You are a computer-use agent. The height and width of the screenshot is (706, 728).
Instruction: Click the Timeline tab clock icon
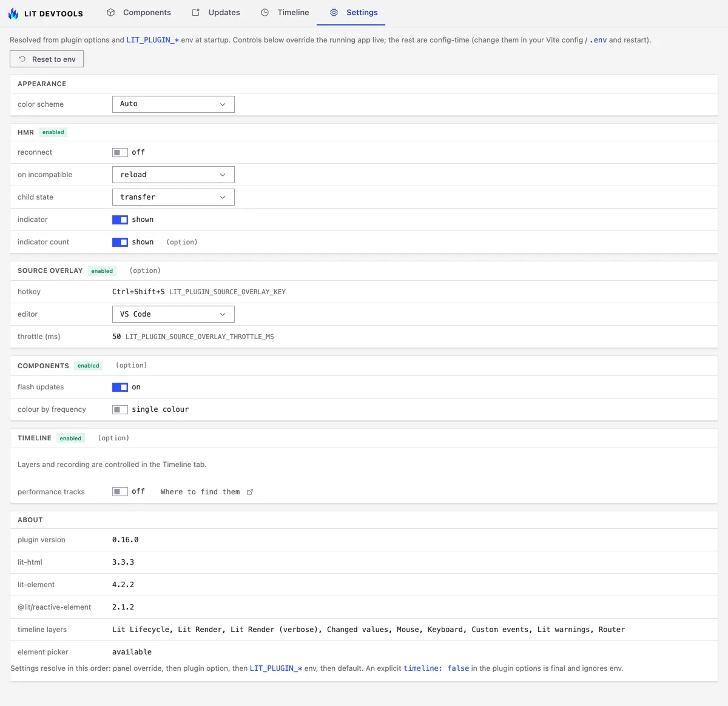click(265, 12)
